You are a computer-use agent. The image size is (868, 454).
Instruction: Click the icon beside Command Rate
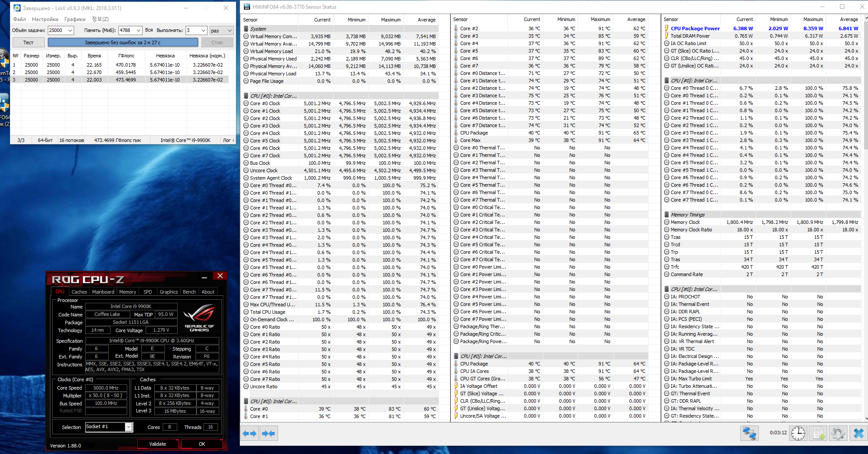[x=667, y=274]
